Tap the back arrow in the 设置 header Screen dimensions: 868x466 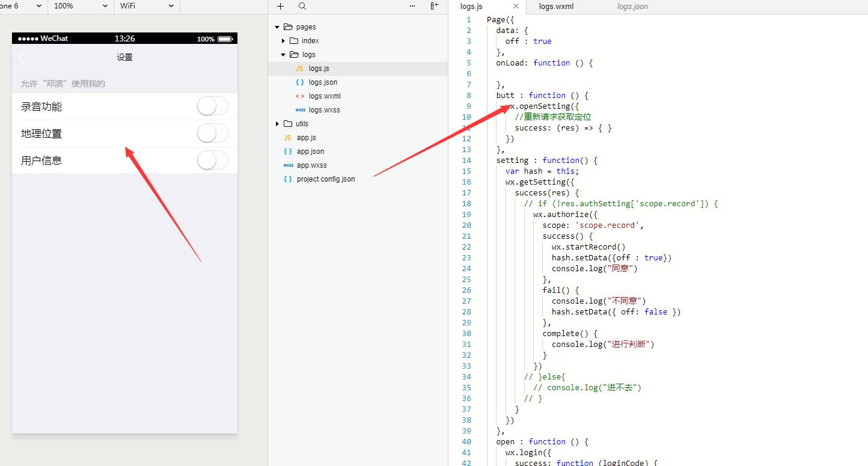(x=22, y=58)
